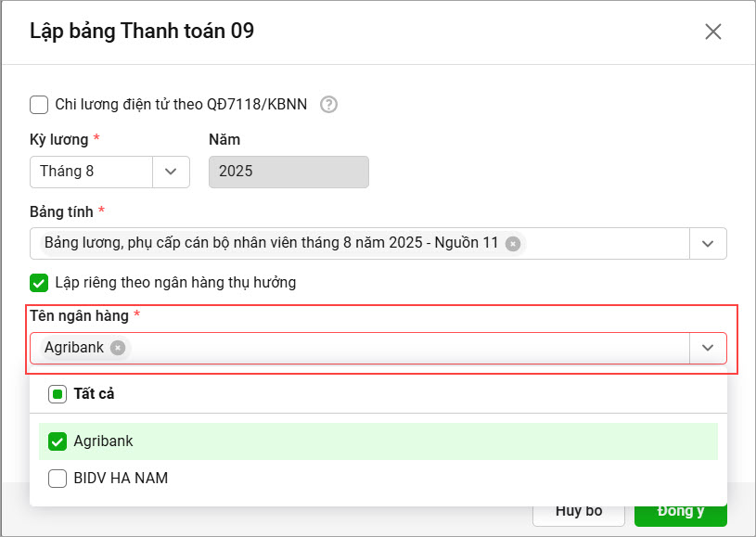The height and width of the screenshot is (537, 756).
Task: Uncheck Lập riêng theo ngân hàng thụ hưởng
Action: (x=39, y=282)
